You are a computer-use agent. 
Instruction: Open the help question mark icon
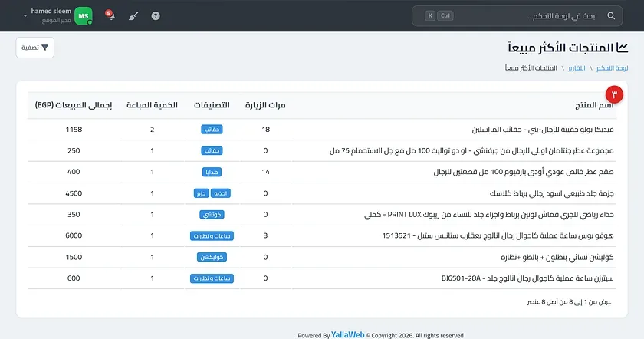(156, 15)
